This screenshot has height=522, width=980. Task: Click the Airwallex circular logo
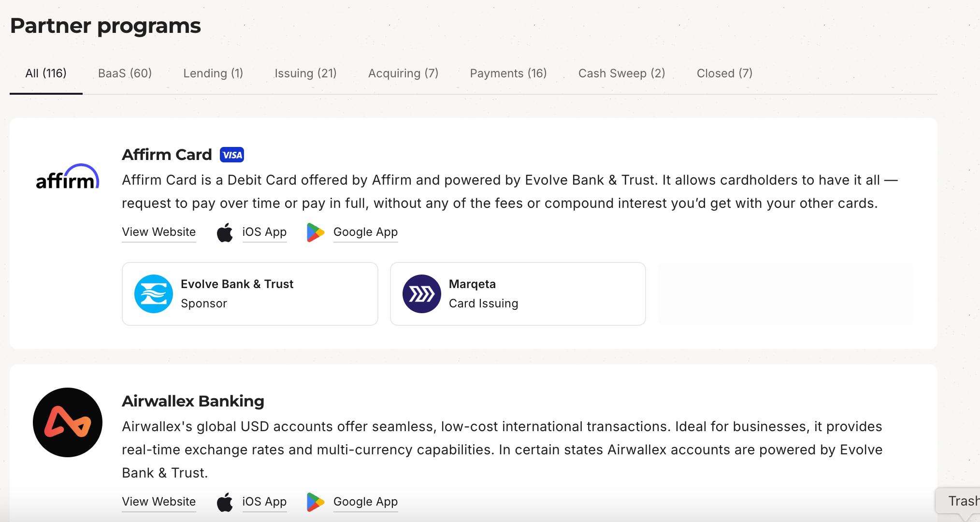pos(68,422)
